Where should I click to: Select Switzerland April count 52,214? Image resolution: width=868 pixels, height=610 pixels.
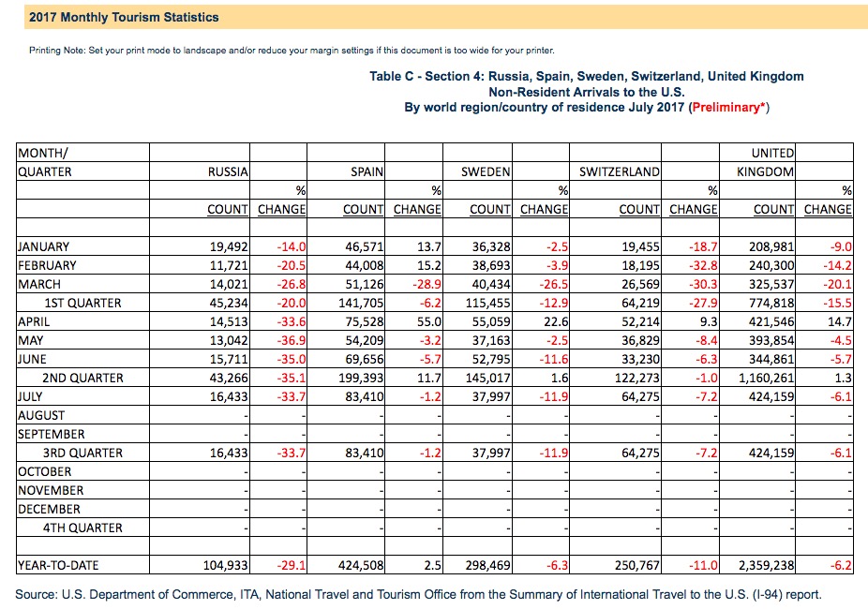(x=640, y=321)
